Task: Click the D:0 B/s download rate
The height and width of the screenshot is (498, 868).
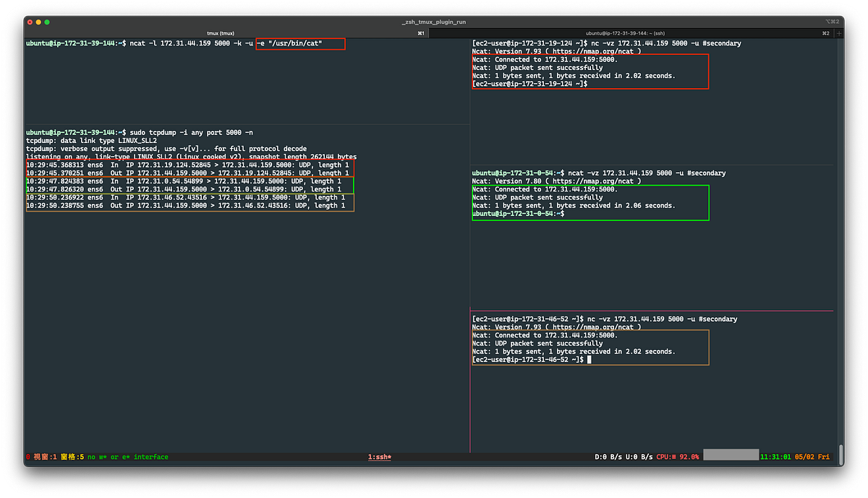Action: click(608, 457)
